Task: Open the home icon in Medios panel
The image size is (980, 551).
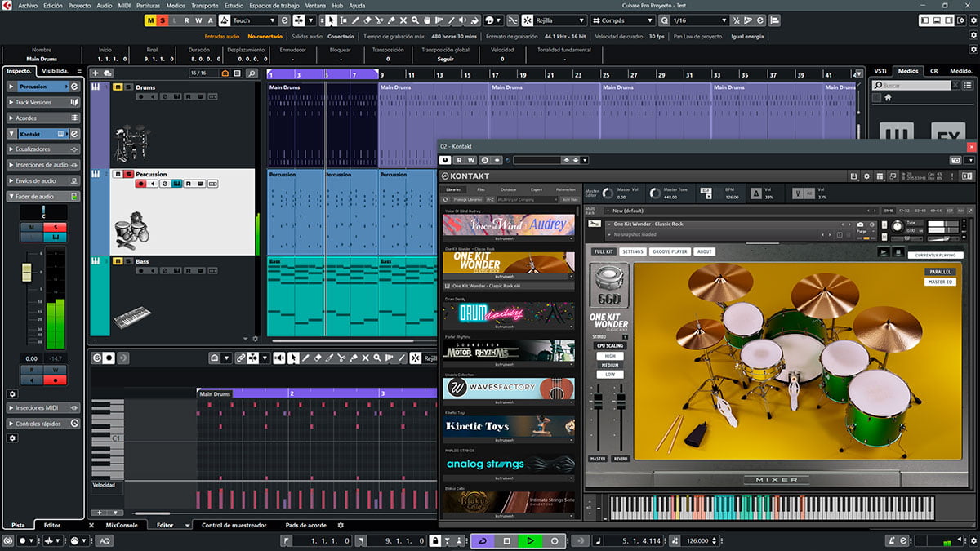Action: point(888,97)
